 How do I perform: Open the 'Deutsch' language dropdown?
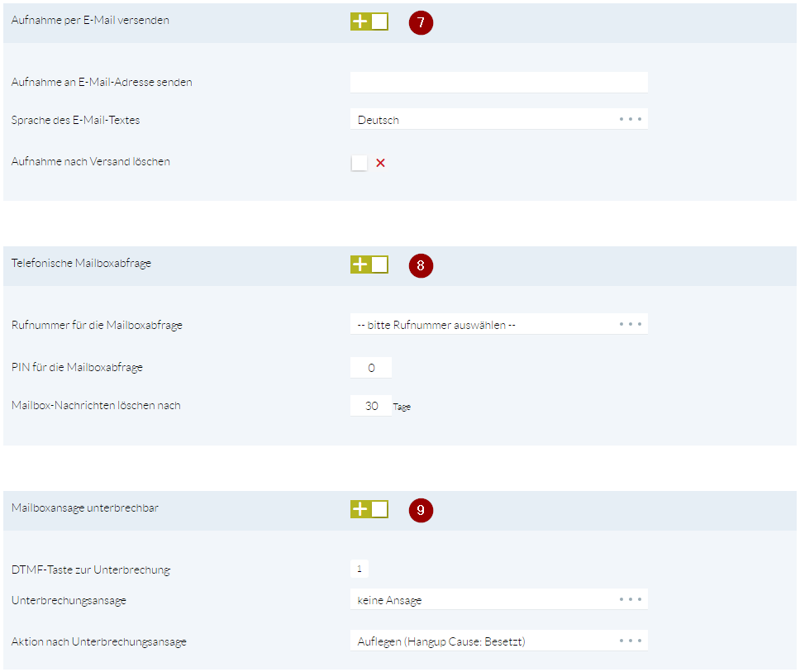click(x=499, y=119)
